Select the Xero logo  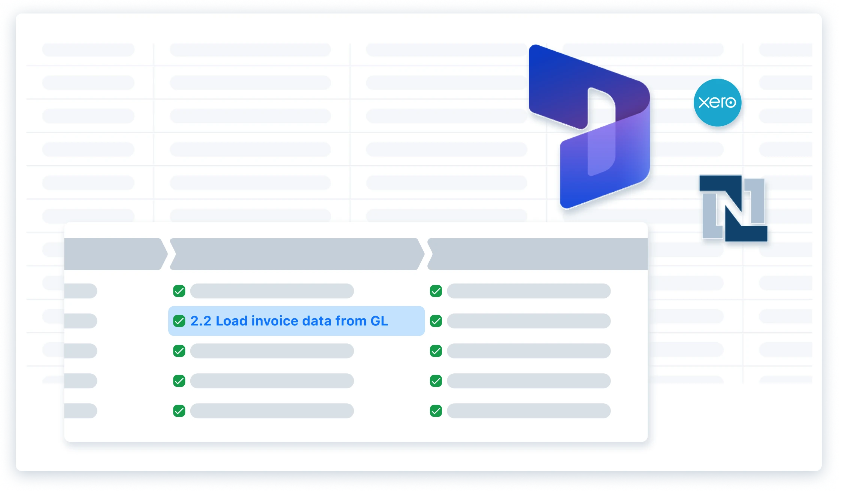pos(718,102)
